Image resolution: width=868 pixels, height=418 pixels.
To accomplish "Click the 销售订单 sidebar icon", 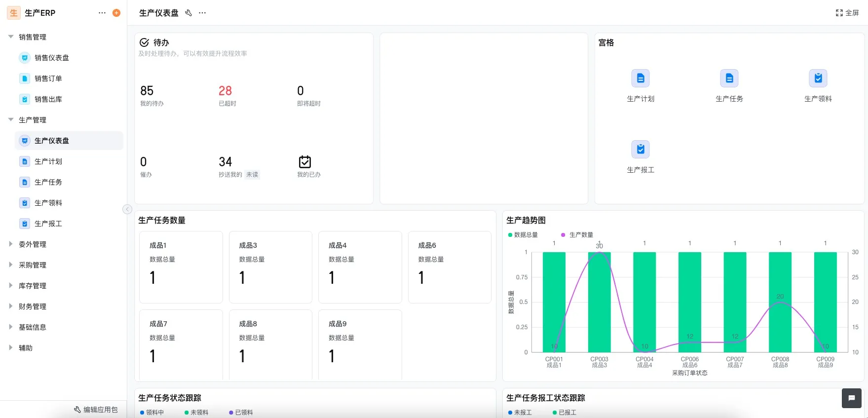I will (x=25, y=78).
